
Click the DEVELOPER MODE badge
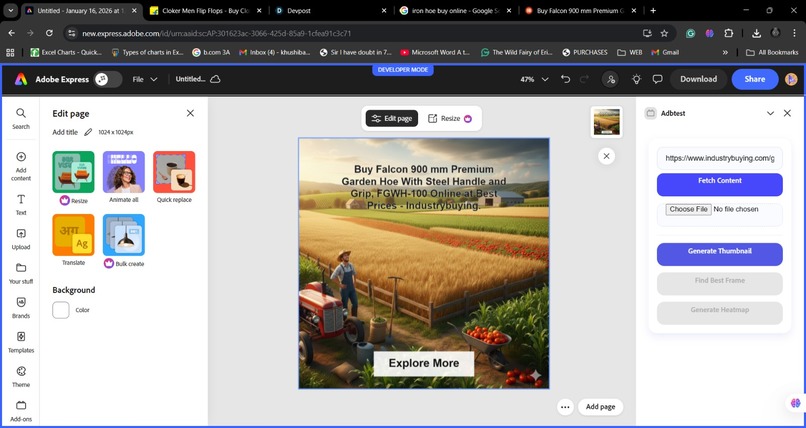point(403,70)
